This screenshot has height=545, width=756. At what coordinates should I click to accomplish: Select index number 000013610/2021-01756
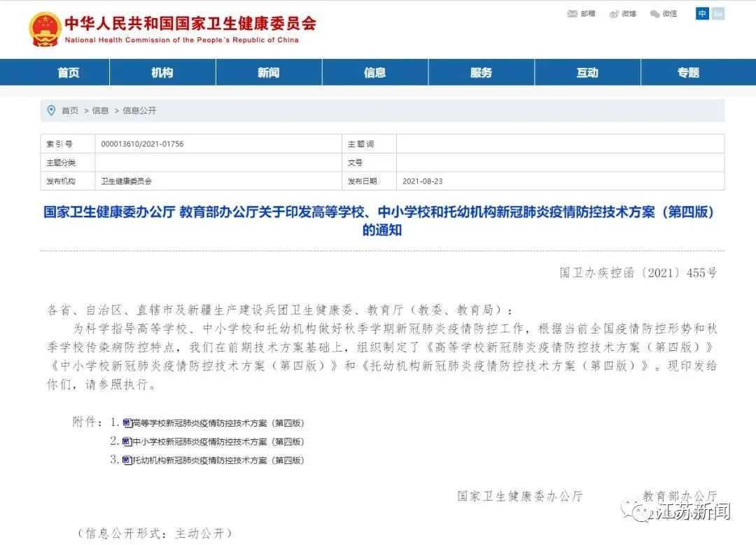click(x=142, y=144)
